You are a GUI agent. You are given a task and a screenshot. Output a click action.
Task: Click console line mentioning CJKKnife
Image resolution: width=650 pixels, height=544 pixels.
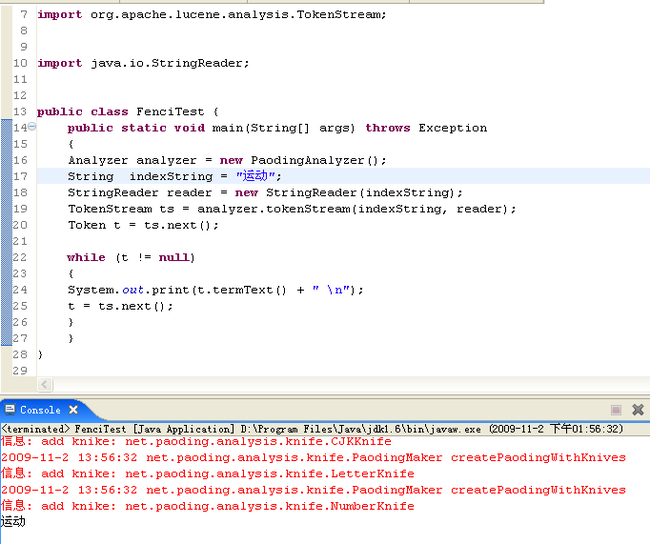pyautogui.click(x=196, y=441)
